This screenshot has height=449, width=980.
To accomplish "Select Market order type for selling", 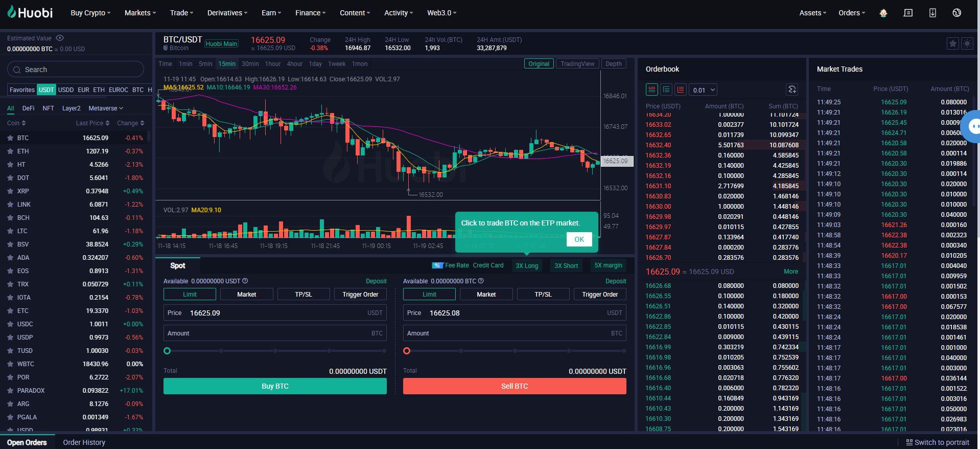I will (486, 295).
